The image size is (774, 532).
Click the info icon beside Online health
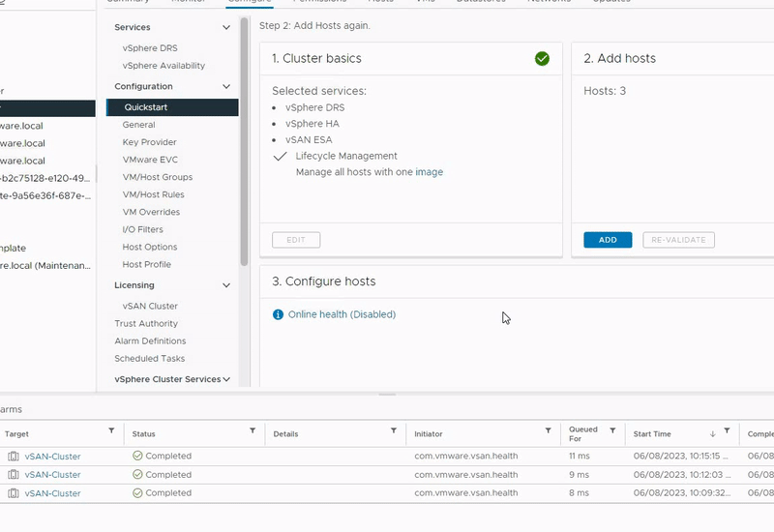click(278, 314)
